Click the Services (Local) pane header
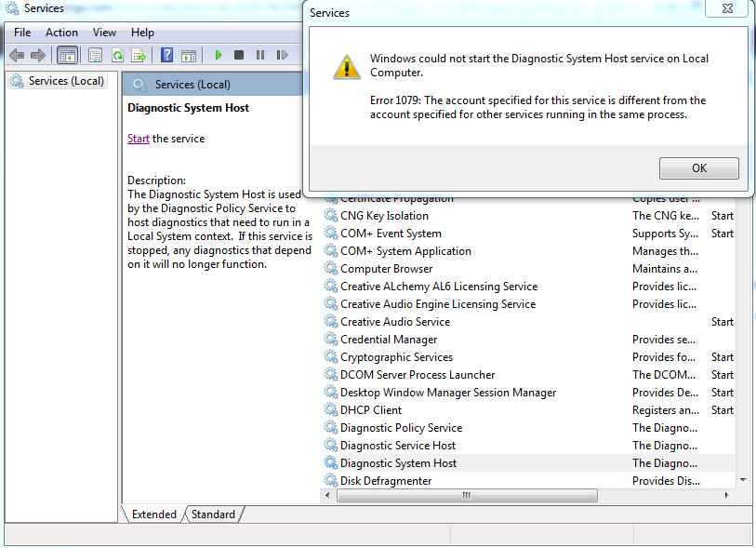The height and width of the screenshot is (548, 756). click(212, 85)
